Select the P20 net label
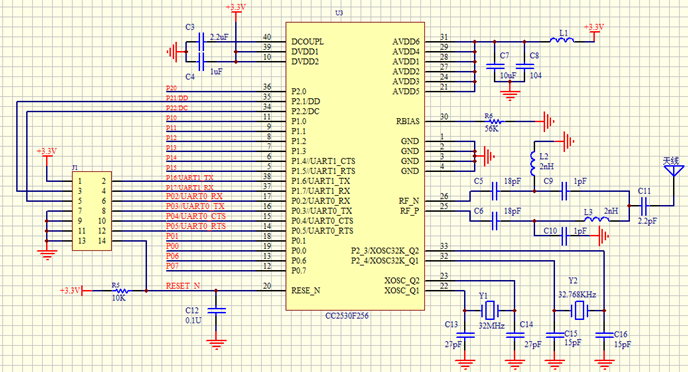The image size is (688, 372). pyautogui.click(x=172, y=88)
